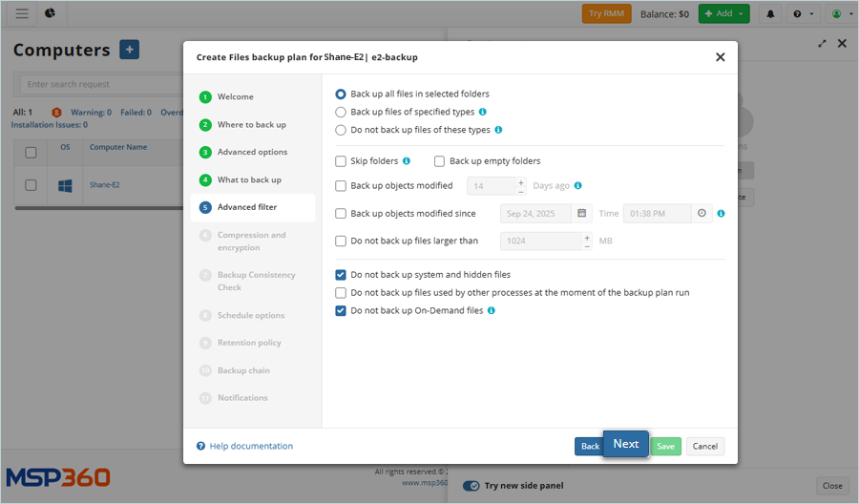Go to the What to back up step
Screen dimensions: 859x504
[249, 179]
